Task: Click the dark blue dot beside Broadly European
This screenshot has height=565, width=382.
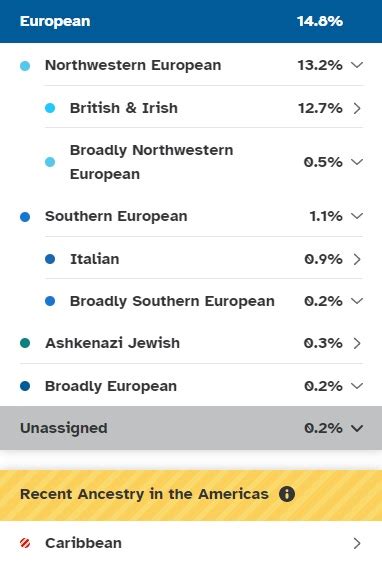Action: tap(25, 386)
